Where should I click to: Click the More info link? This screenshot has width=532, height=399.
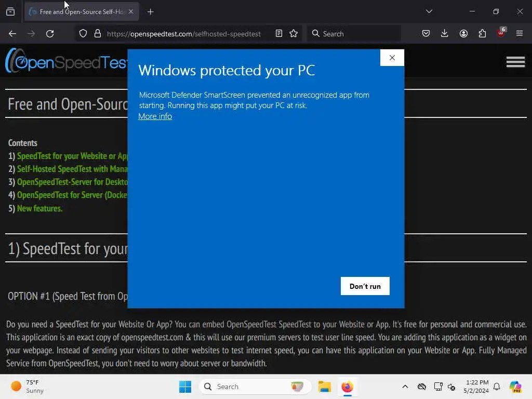[155, 116]
